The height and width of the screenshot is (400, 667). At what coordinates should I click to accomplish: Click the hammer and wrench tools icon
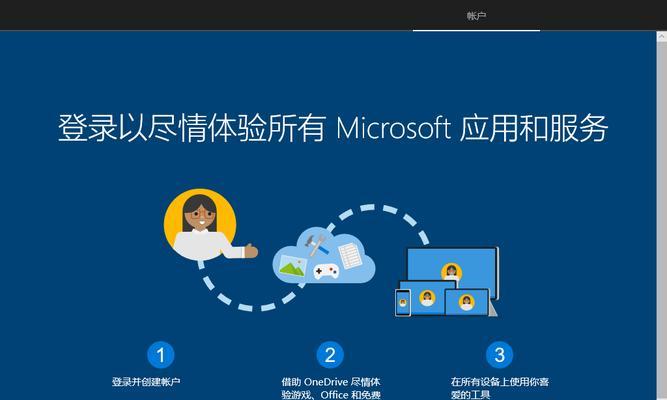point(317,245)
